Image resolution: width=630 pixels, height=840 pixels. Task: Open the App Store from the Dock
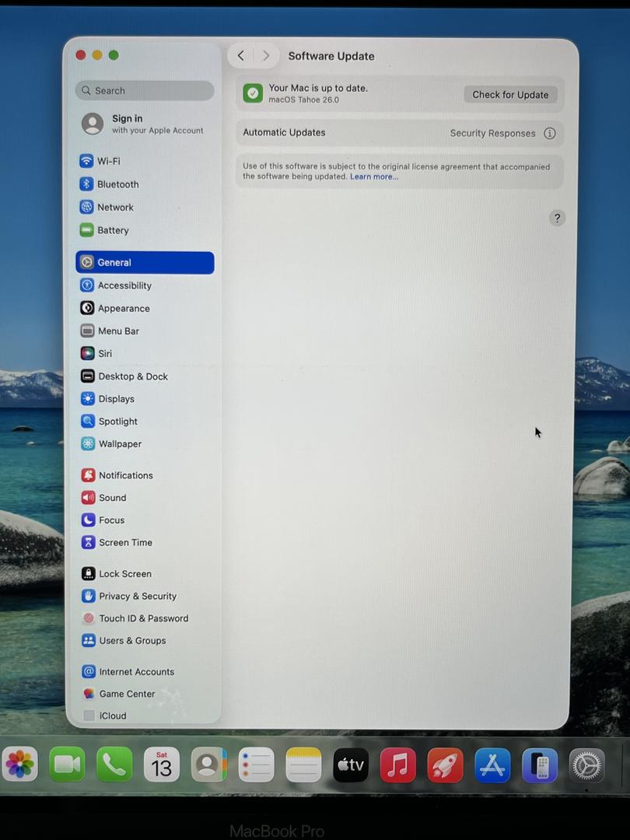492,765
